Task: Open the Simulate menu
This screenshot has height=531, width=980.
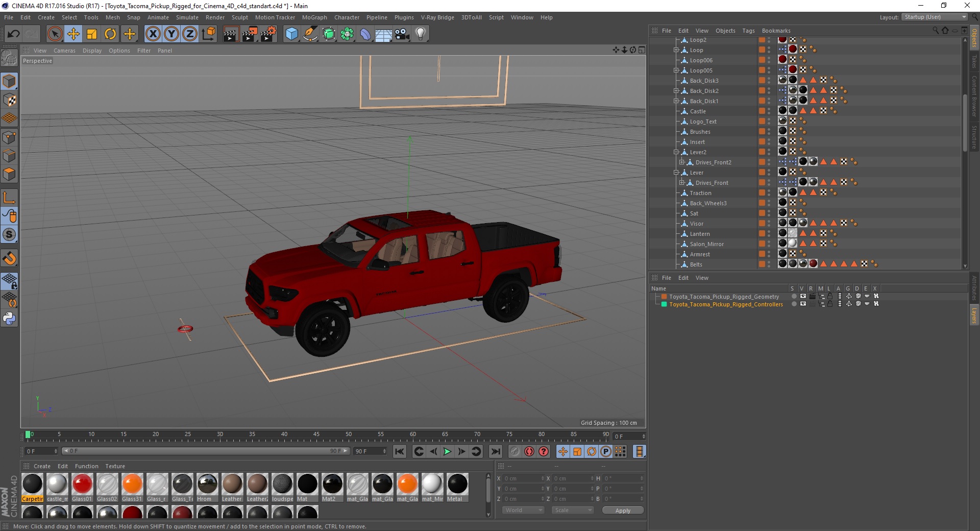Action: [187, 17]
